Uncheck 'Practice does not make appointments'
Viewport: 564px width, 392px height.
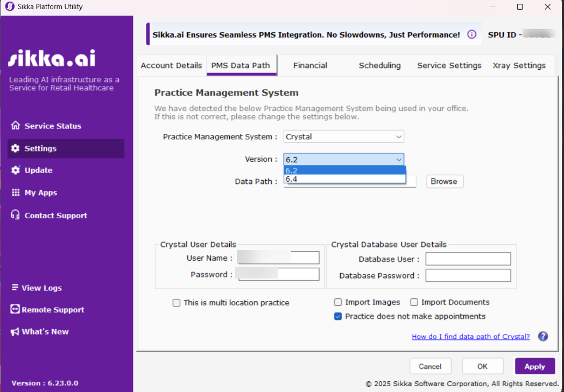pyautogui.click(x=338, y=316)
